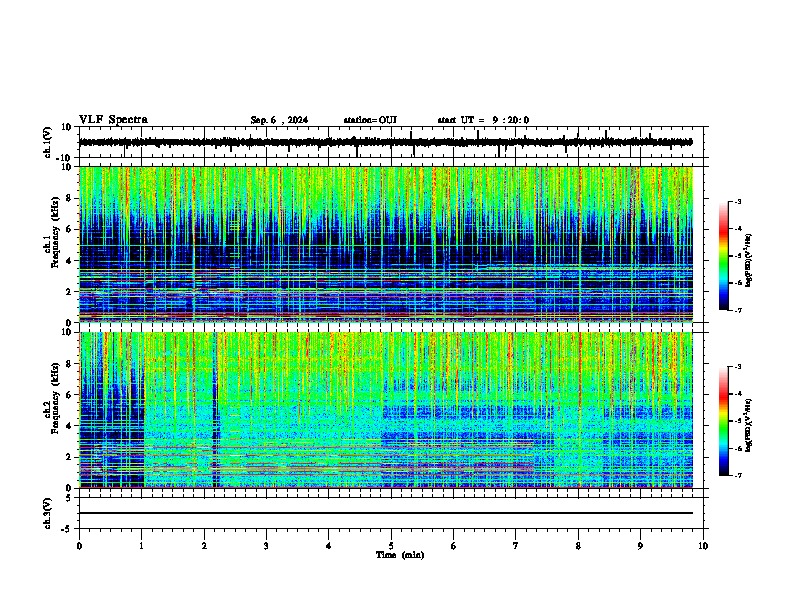The width and height of the screenshot is (792, 612).
Task: Click time axis tick label "9"
Action: pyautogui.click(x=640, y=546)
